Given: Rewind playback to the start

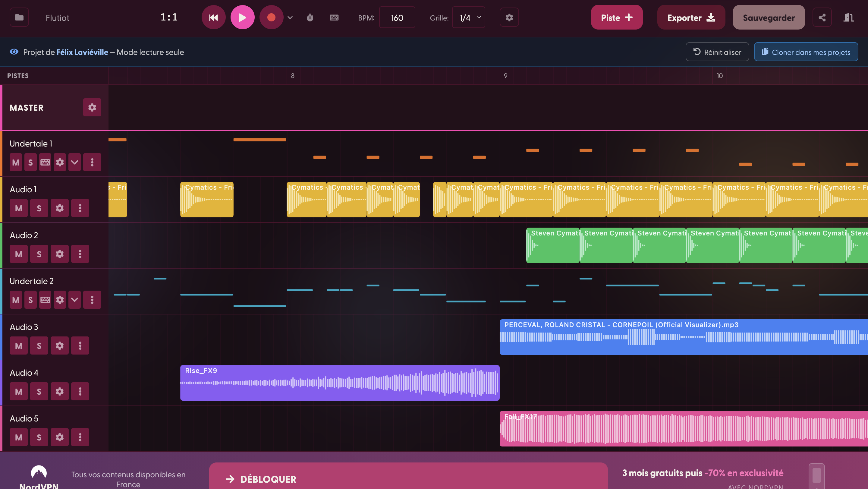Looking at the screenshot, I should (213, 17).
